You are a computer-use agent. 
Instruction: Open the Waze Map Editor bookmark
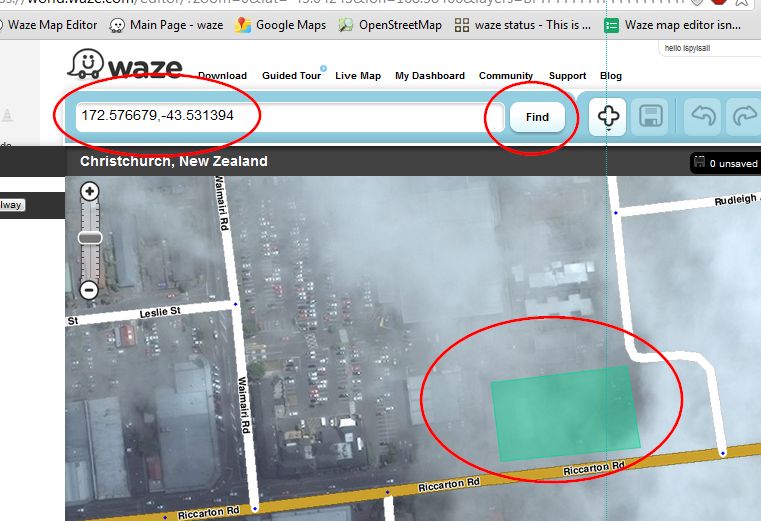click(49, 25)
